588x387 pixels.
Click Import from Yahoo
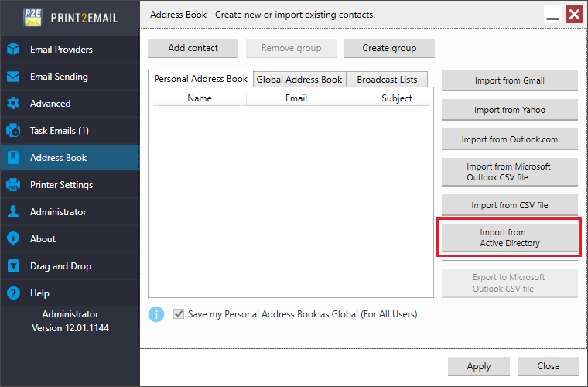coord(510,110)
